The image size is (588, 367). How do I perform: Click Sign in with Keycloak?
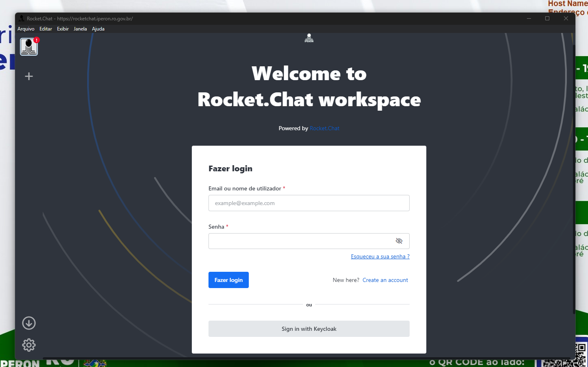pos(309,329)
